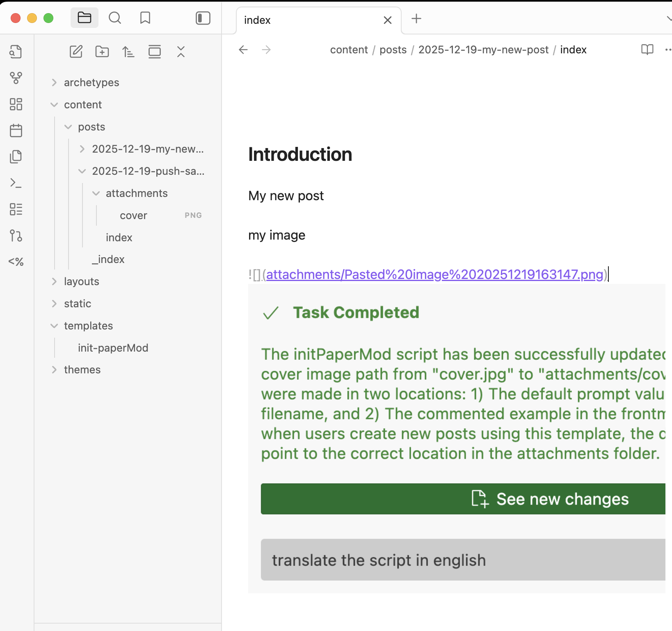Open the search panel in sidebar

115,18
